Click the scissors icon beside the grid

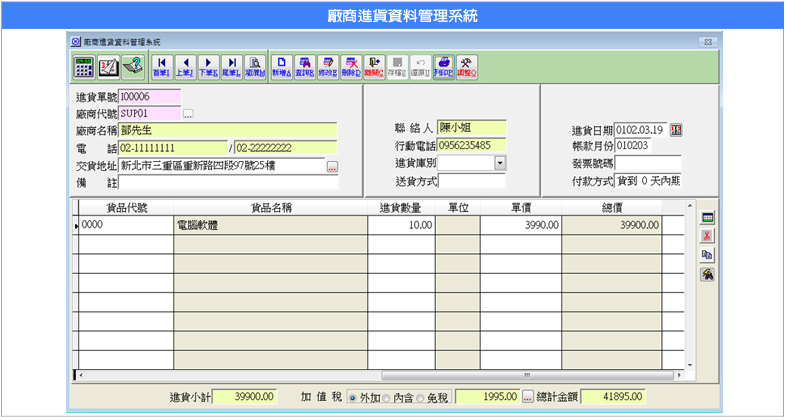coord(707,236)
